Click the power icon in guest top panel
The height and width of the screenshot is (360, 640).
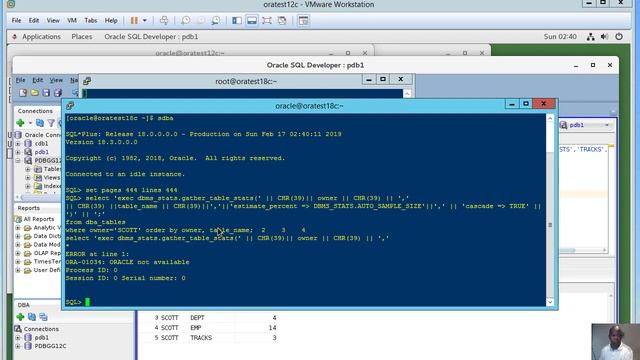[619, 37]
